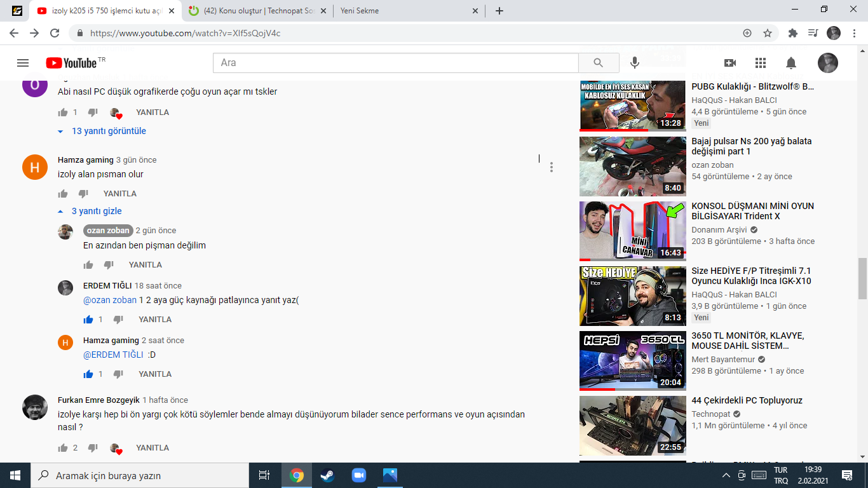Remove like on Hamza gaming's ':D' reply
868x488 pixels.
pyautogui.click(x=88, y=374)
